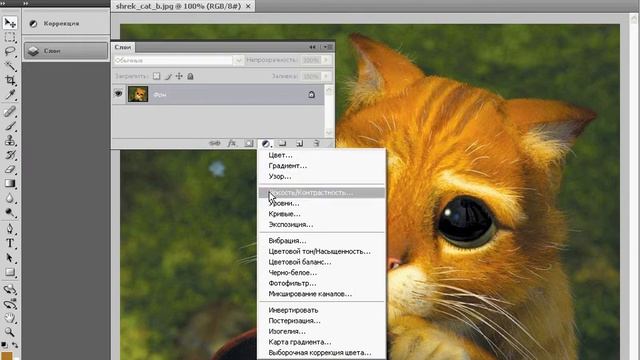Open the opacity slider arrow
The width and height of the screenshot is (640, 360).
point(326,60)
